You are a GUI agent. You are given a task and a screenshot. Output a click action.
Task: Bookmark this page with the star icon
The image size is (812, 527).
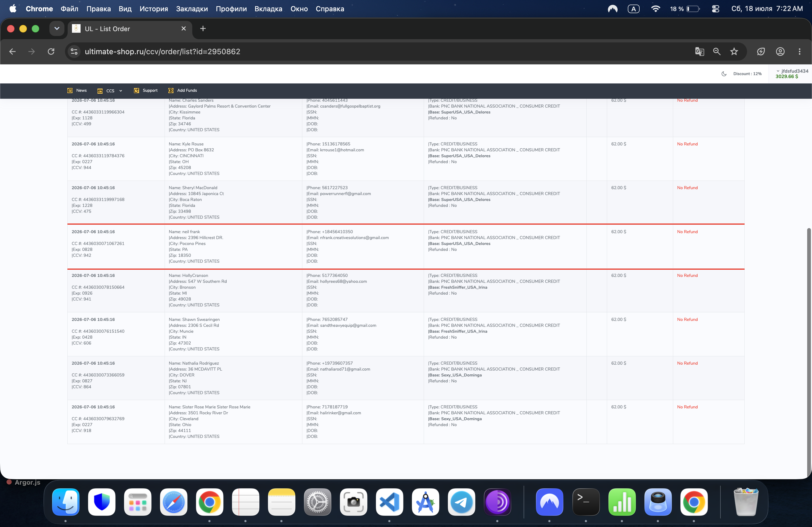[734, 52]
